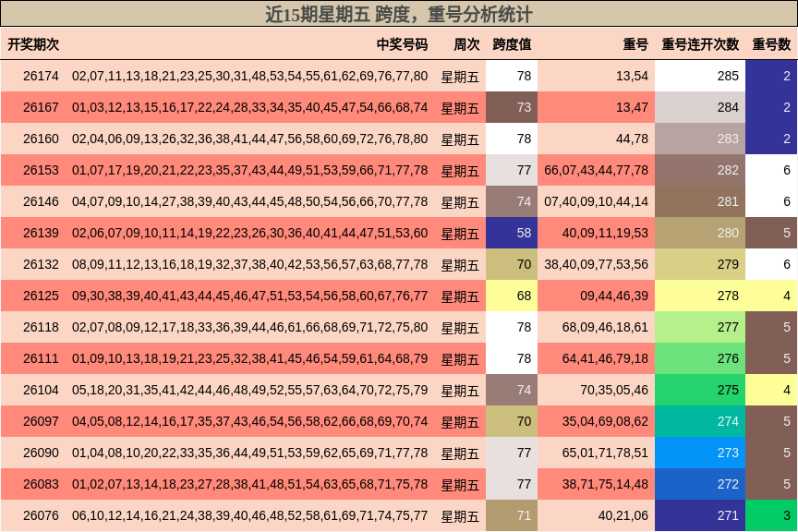The height and width of the screenshot is (532, 798).
Task: Select draw period 26139
Action: click(41, 233)
